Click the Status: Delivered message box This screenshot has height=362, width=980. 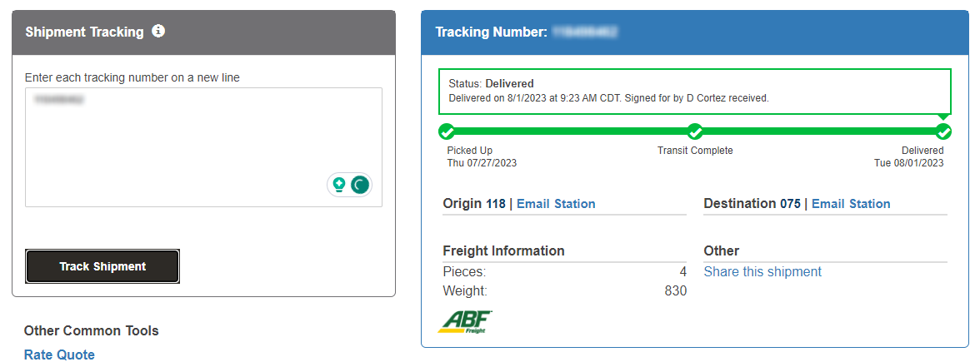(694, 91)
